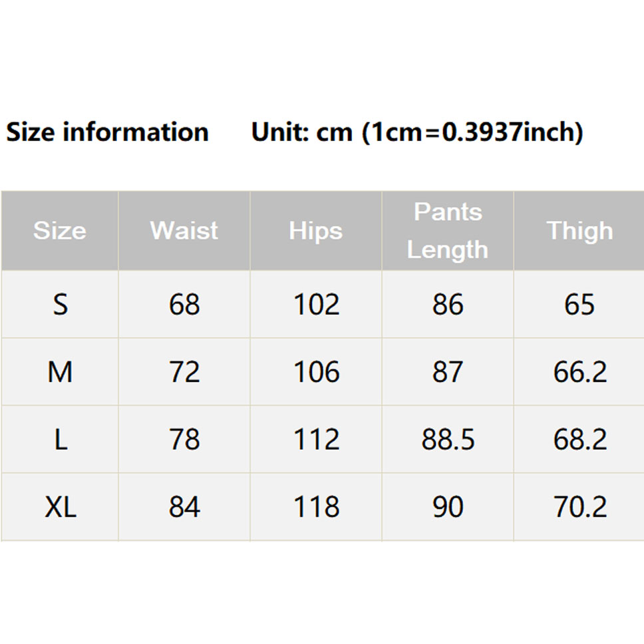Click the thigh value 70.2
Image resolution: width=644 pixels, height=644 pixels.
579,508
